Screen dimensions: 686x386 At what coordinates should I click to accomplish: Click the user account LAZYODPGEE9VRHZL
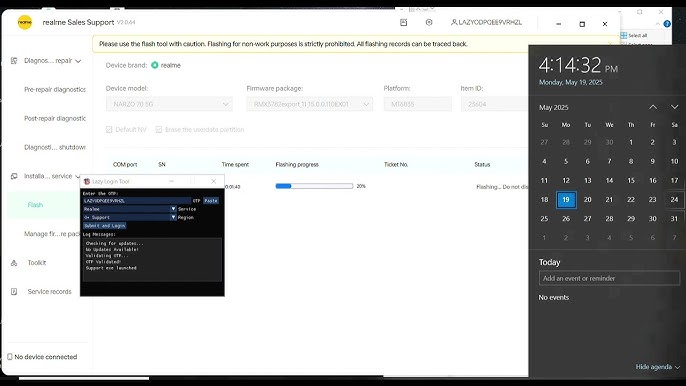[x=486, y=22]
